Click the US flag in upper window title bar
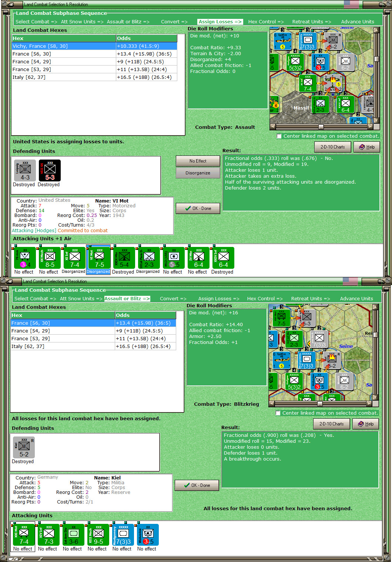The width and height of the screenshot is (392, 562). [351, 4]
